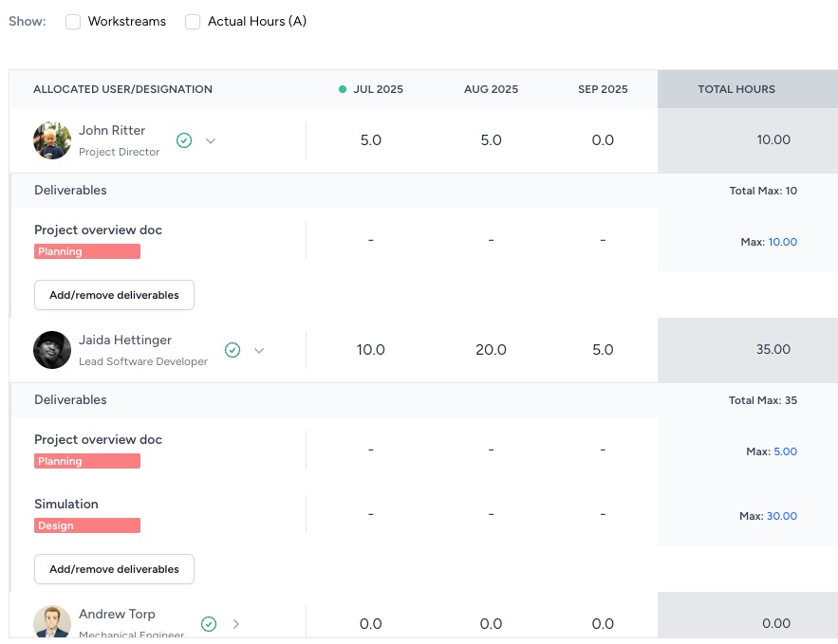
Task: Click the AUG 2025 column header
Action: point(491,89)
